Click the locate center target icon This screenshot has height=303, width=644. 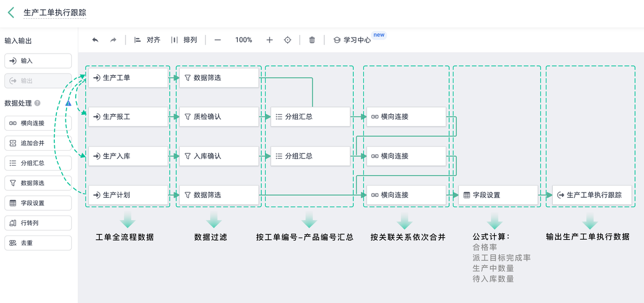coord(288,40)
